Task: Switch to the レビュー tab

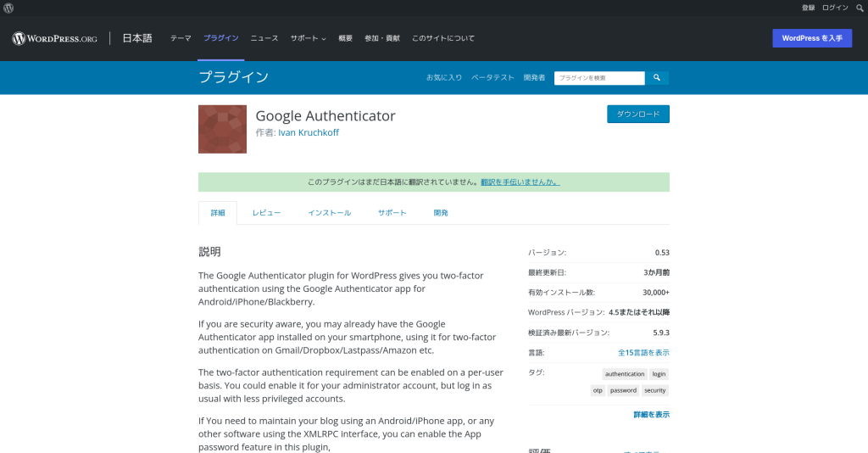Action: click(x=266, y=213)
